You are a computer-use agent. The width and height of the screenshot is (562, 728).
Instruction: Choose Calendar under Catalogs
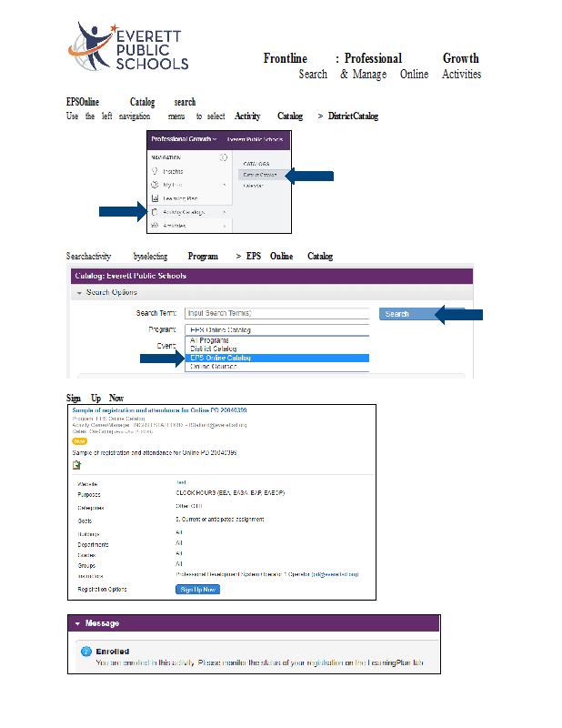[254, 186]
